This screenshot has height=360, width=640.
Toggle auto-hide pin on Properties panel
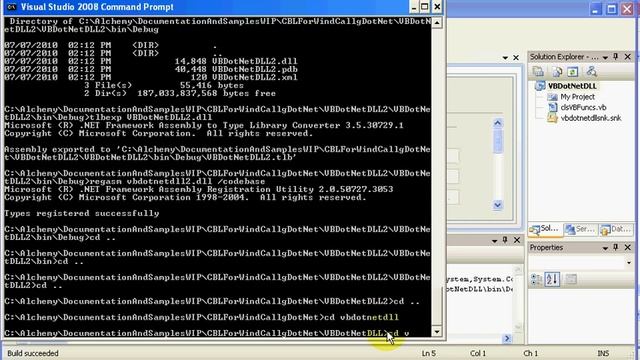[x=616, y=247]
